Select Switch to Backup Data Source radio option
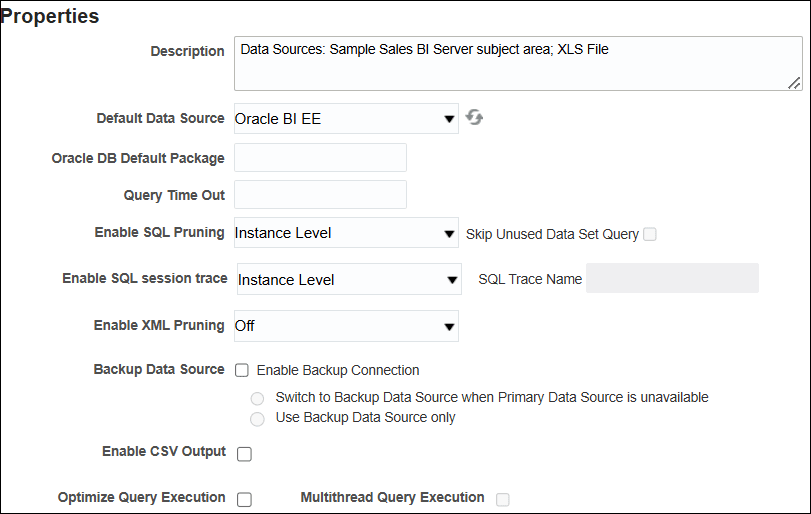Screen dimensions: 811x514 coord(257,398)
